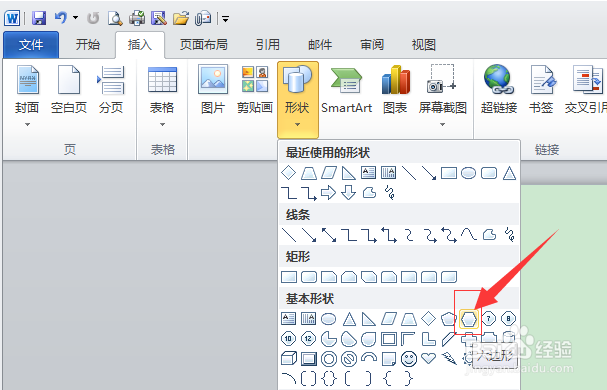Select the plain rectangle in 矩形 section

click(289, 277)
